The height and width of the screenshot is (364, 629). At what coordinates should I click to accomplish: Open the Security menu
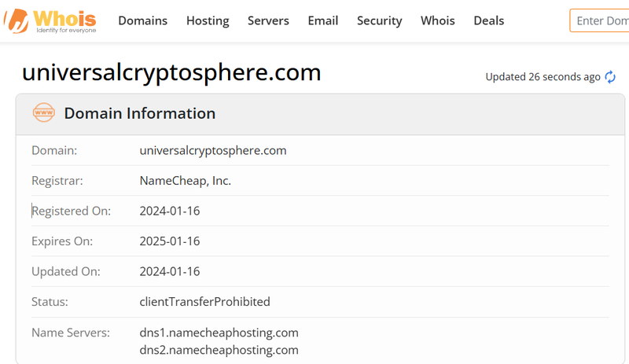coord(380,20)
